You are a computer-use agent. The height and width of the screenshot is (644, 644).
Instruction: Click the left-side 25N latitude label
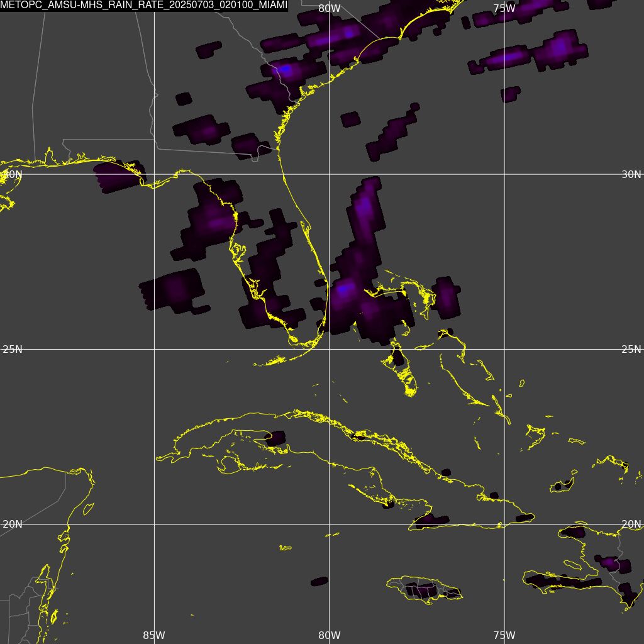tap(13, 350)
